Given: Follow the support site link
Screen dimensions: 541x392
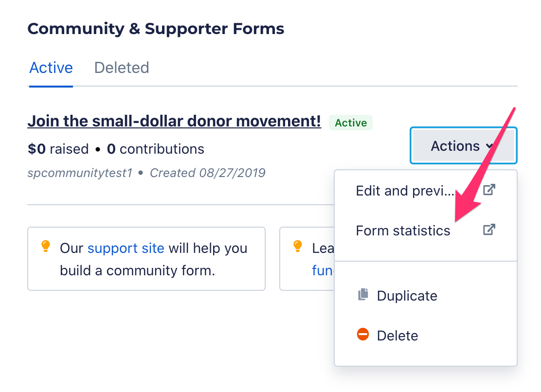Looking at the screenshot, I should click(x=126, y=248).
